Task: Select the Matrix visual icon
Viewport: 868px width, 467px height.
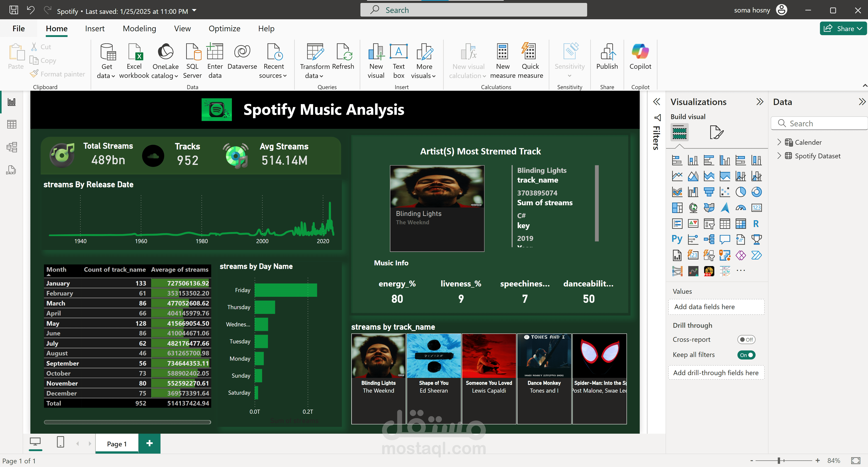Action: click(740, 224)
